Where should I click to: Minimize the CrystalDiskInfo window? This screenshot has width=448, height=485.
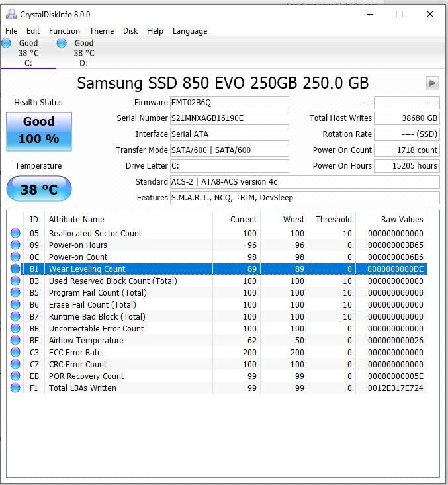tap(370, 15)
